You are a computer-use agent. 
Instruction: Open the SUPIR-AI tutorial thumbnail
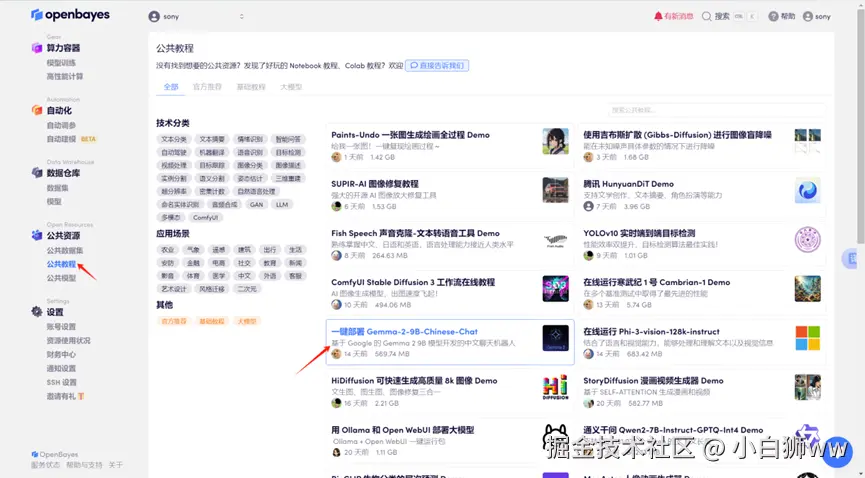[556, 190]
